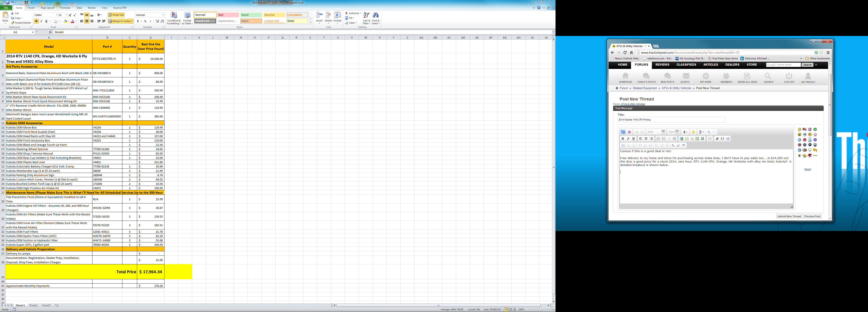Open the Chrome hamburger menu icon
The height and width of the screenshot is (312, 868).
(x=828, y=52)
